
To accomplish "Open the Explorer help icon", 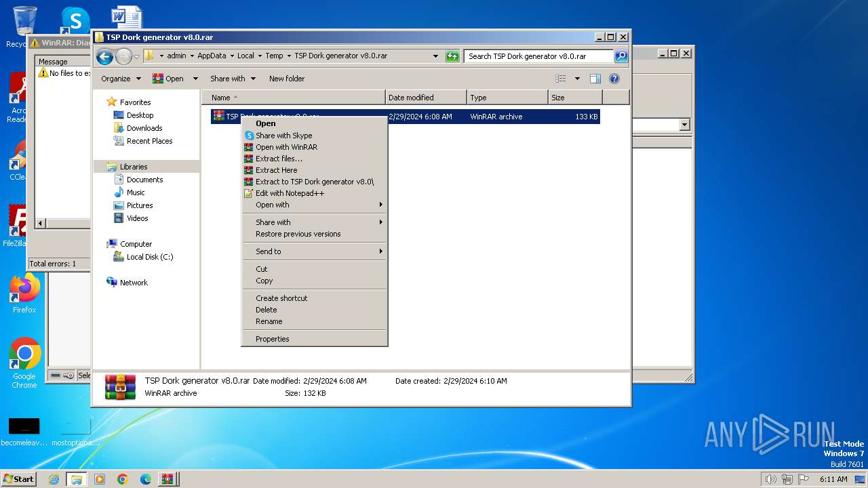I will point(614,79).
